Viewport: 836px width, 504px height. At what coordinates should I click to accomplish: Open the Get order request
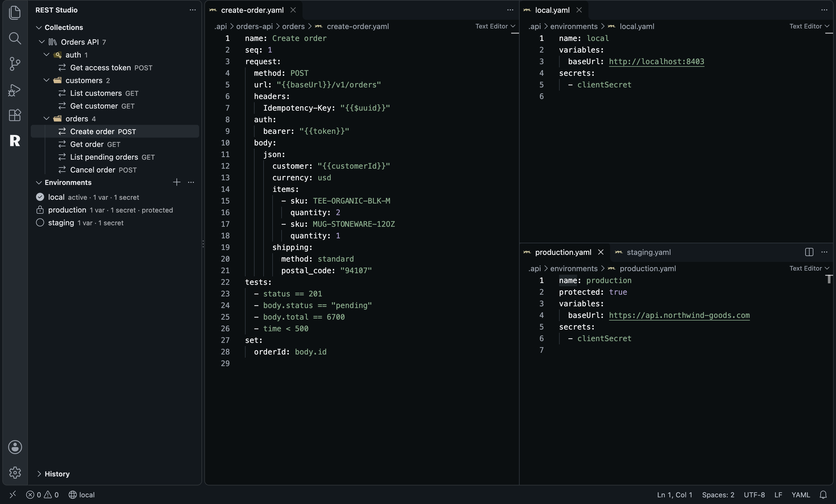(115, 144)
